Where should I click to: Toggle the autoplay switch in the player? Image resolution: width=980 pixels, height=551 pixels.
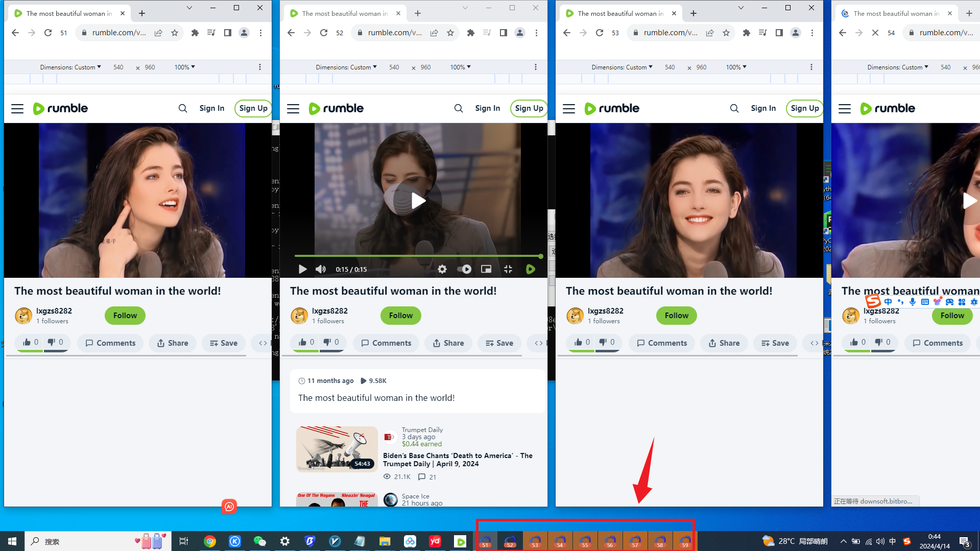[464, 269]
